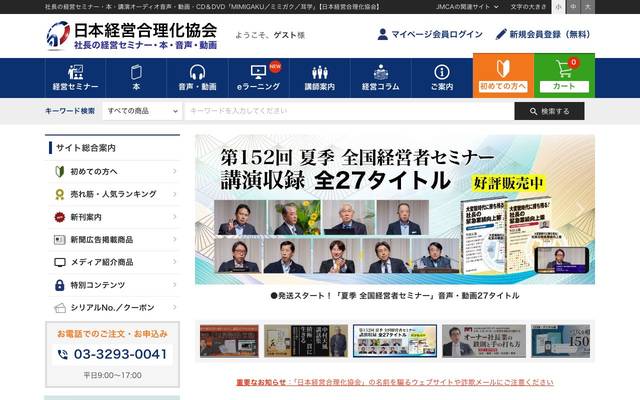
Task: Open the red 重要なお知らせ warning link
Action: (x=395, y=382)
